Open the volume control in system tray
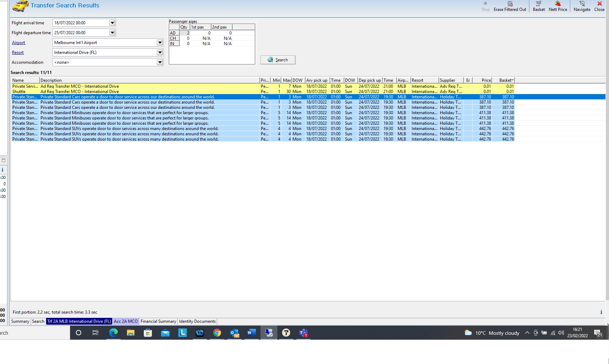 (x=561, y=333)
